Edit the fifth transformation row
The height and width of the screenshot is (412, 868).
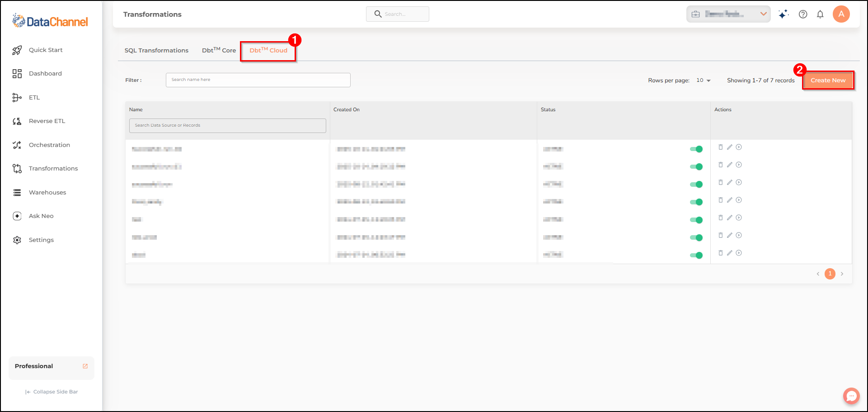tap(730, 218)
